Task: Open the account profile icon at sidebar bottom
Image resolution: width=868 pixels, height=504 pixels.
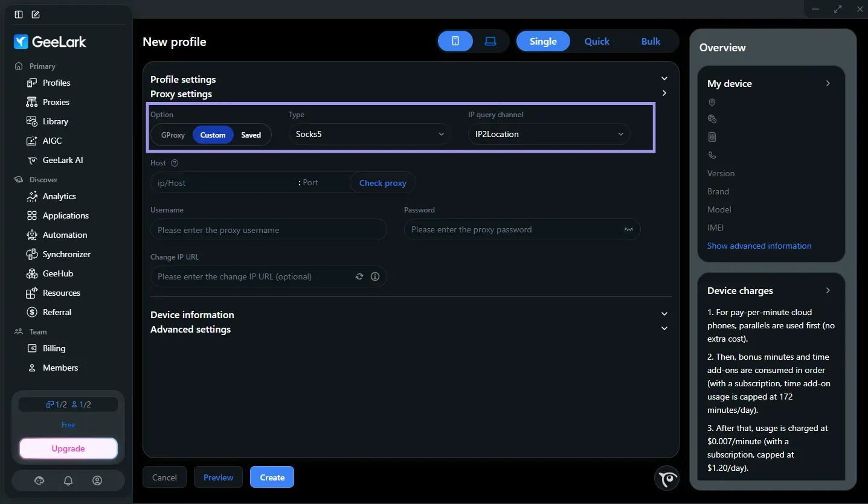Action: pos(97,480)
